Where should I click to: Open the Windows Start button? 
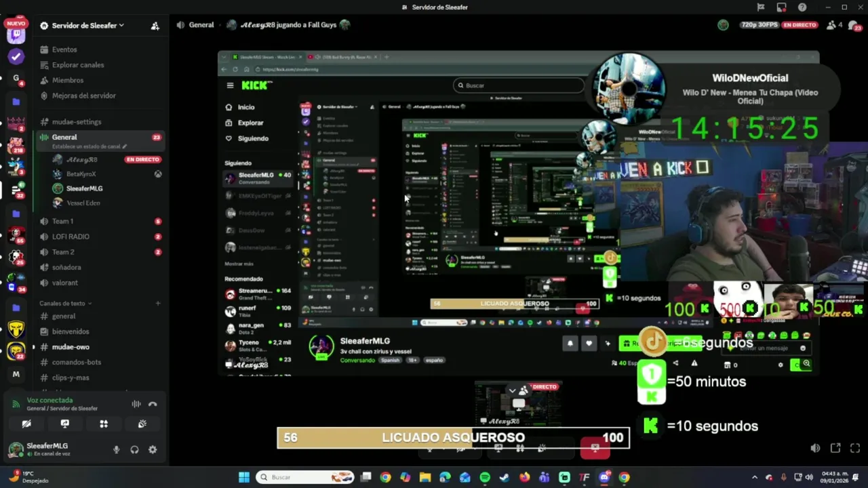[x=243, y=477]
